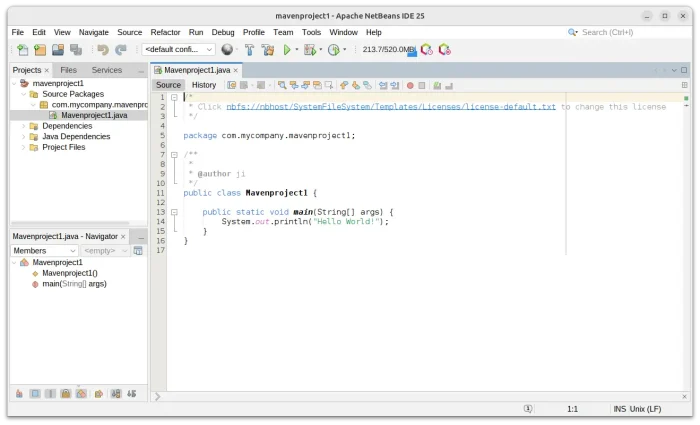Select the Source editor view button
The image size is (700, 425).
click(x=168, y=85)
